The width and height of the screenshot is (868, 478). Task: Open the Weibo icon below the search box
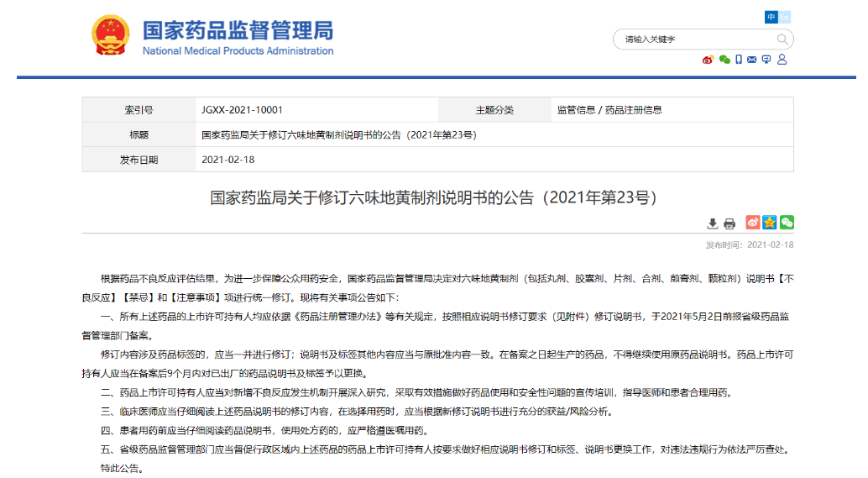pyautogui.click(x=708, y=60)
